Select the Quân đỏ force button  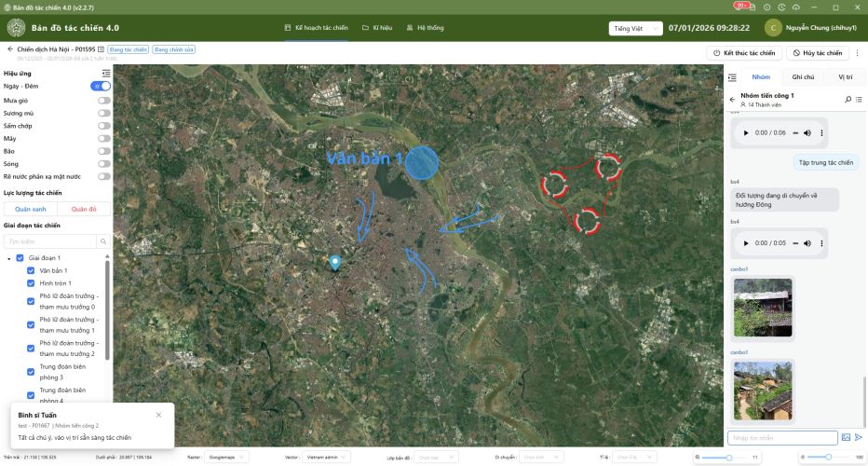pos(84,209)
